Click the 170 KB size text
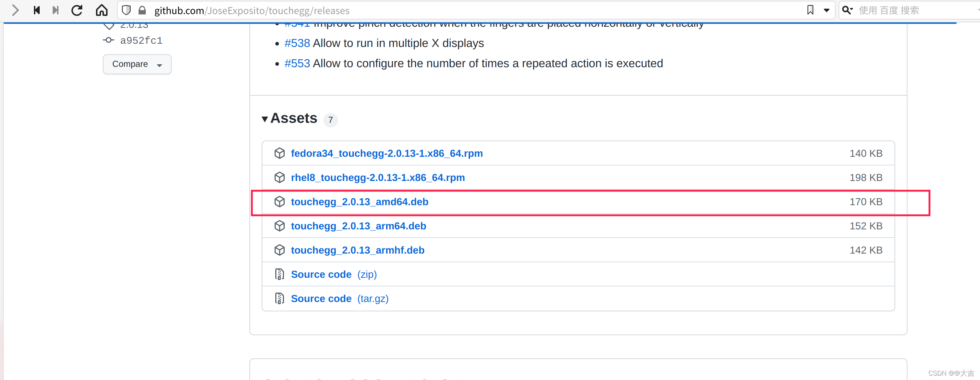980x380 pixels. click(866, 202)
